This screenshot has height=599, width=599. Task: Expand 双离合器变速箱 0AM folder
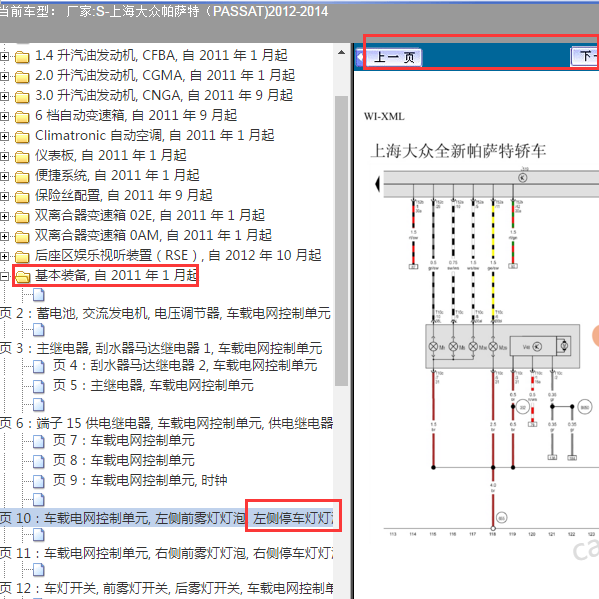(4, 236)
